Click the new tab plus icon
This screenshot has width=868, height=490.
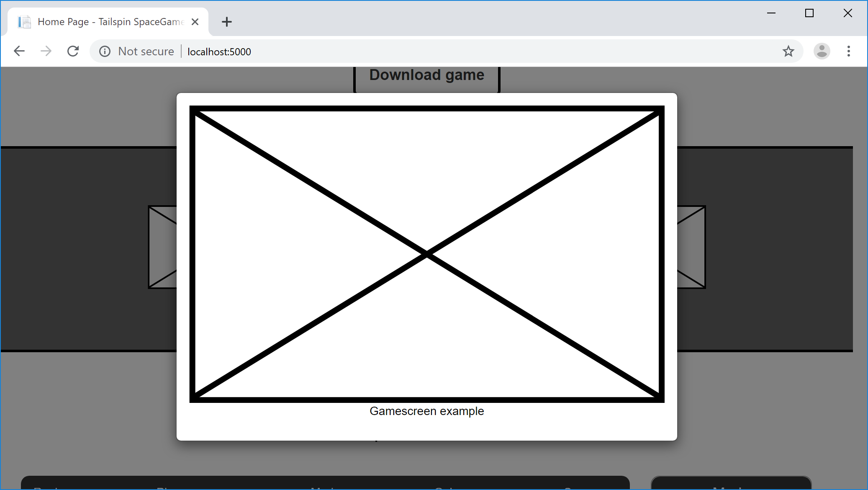[226, 21]
